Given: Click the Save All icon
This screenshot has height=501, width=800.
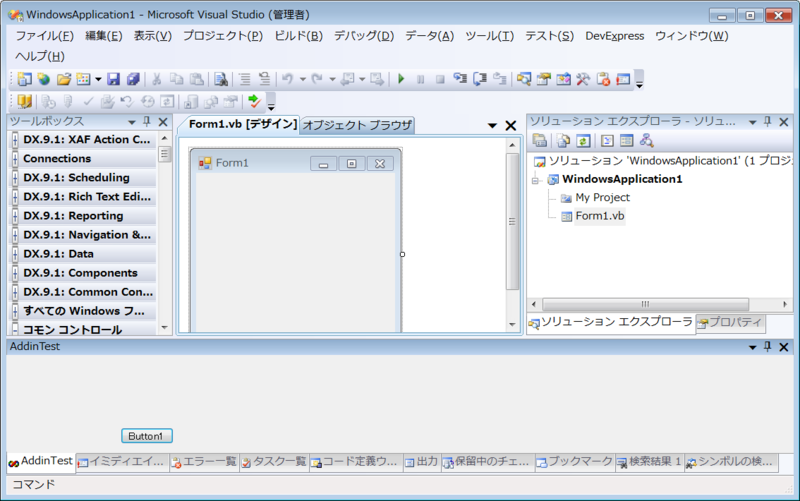Looking at the screenshot, I should coord(133,79).
